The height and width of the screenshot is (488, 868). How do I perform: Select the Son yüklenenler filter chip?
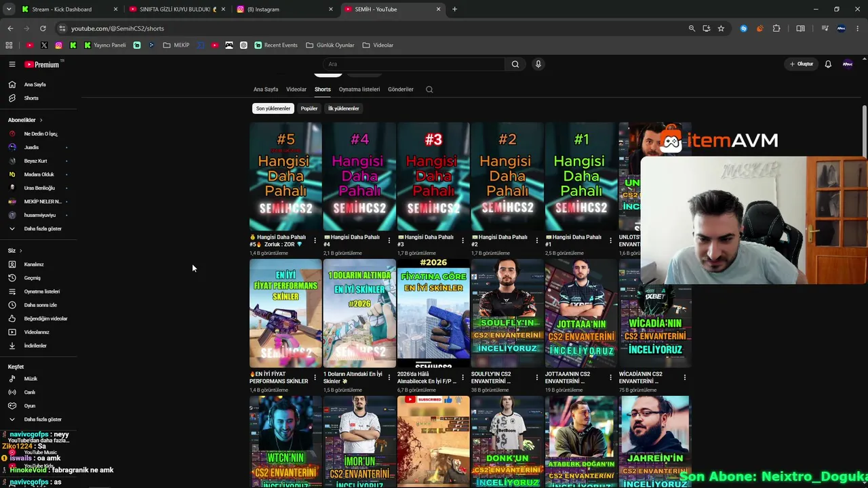[273, 108]
